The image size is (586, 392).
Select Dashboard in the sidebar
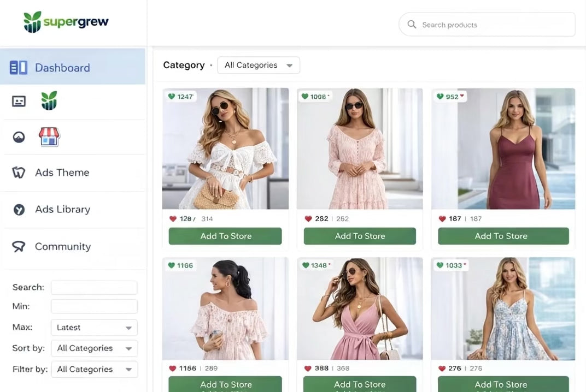click(x=62, y=68)
